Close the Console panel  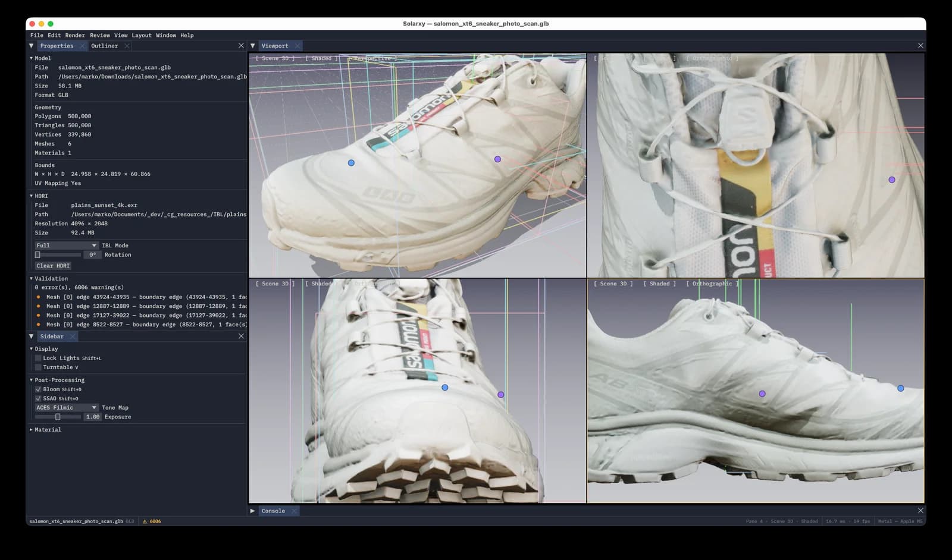(920, 511)
